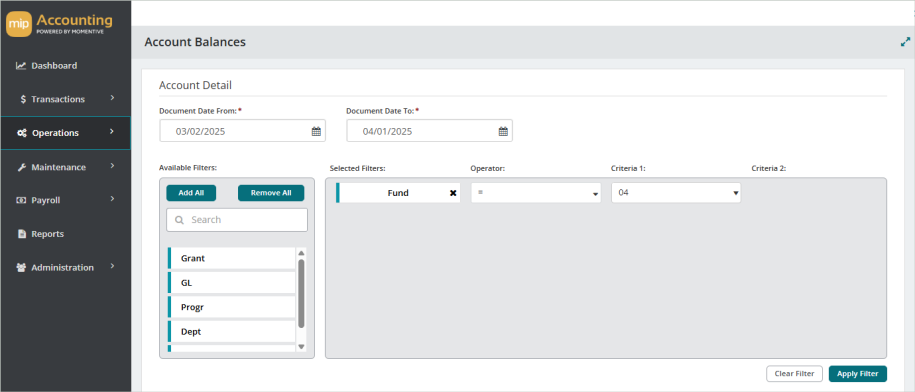Viewport: 915px width, 392px height.
Task: Click the expand fullscreen arrows icon
Action: coord(905,42)
